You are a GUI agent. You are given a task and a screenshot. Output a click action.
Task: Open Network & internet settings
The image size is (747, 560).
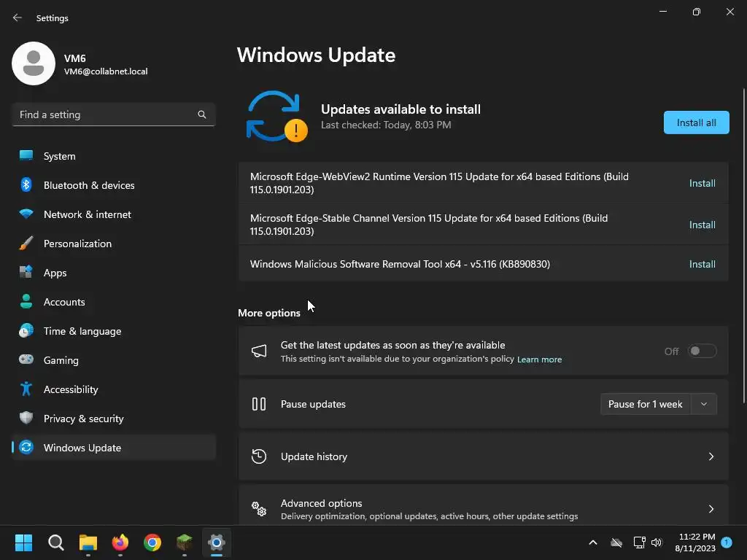114,214
